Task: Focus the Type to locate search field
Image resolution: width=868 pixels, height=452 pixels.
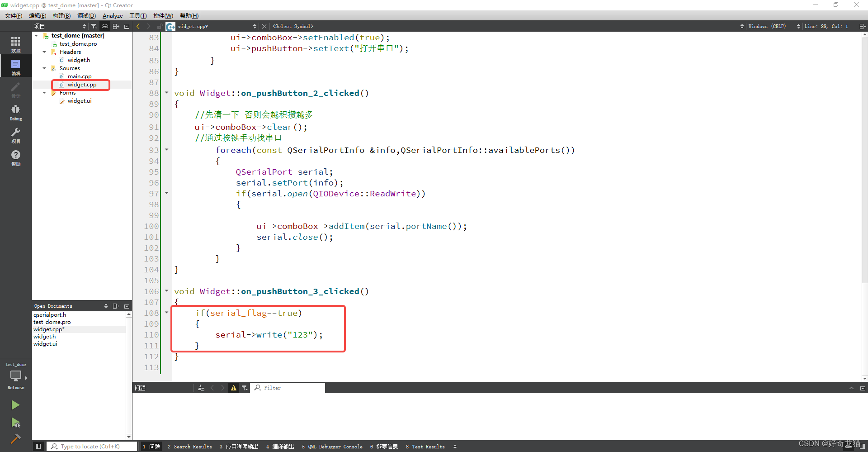Action: (92, 447)
